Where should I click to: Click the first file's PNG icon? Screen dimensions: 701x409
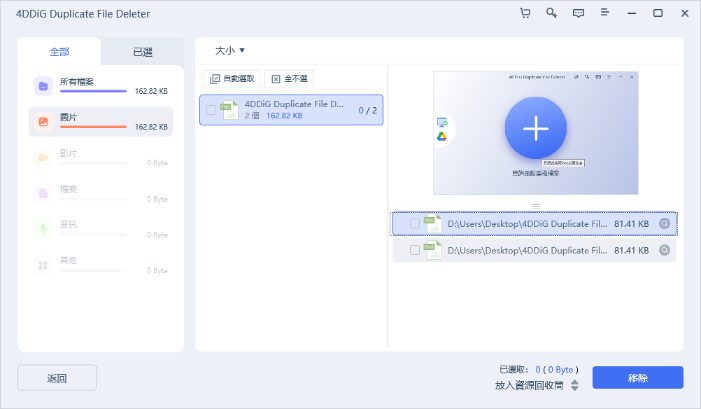[x=433, y=223]
